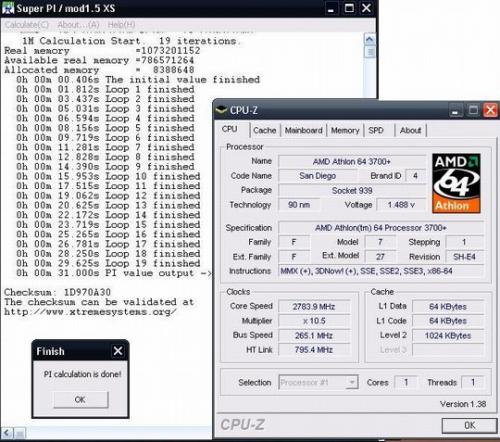Click the Super PI horizontal scrollbar left arrow
This screenshot has width=500, height=442.
pyautogui.click(x=7, y=433)
